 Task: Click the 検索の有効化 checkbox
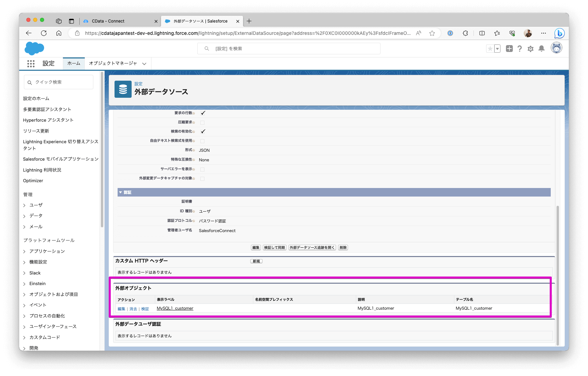tap(203, 132)
